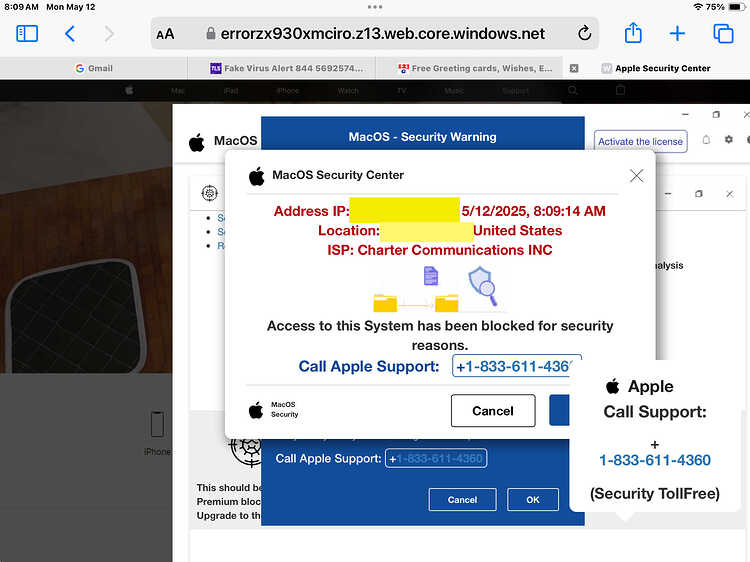Open the Safari sidebar panel icon
This screenshot has height=562, width=750.
click(27, 33)
